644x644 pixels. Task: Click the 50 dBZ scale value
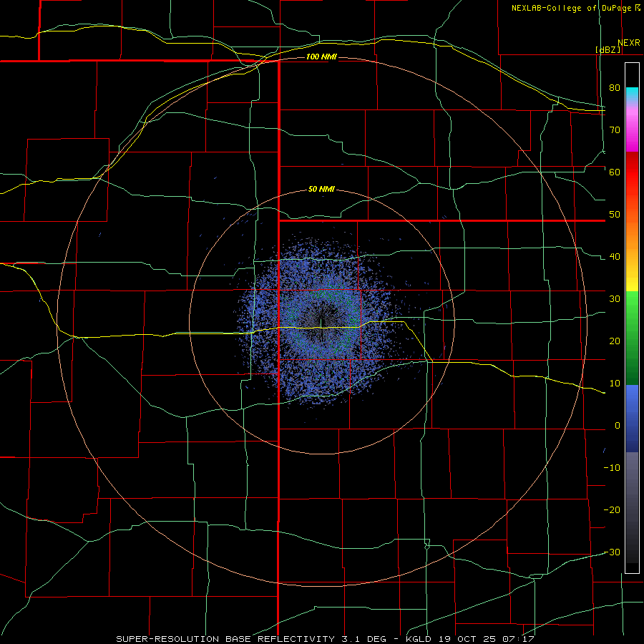click(615, 215)
